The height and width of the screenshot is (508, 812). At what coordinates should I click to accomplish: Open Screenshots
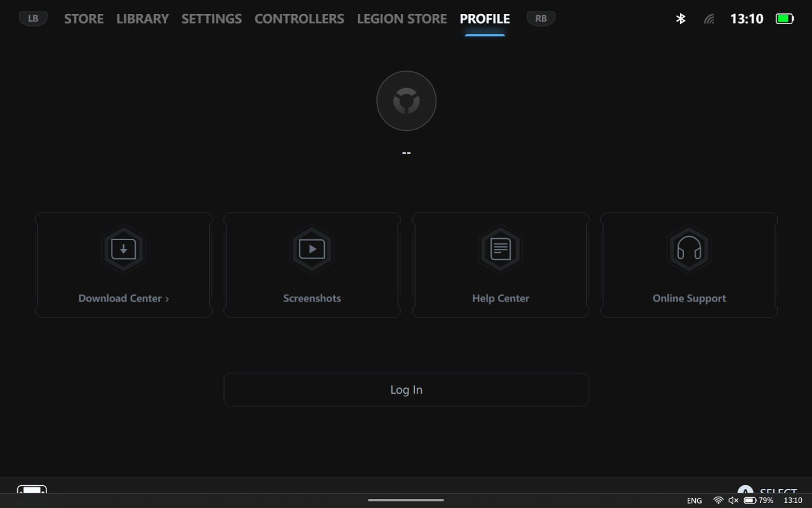(312, 265)
